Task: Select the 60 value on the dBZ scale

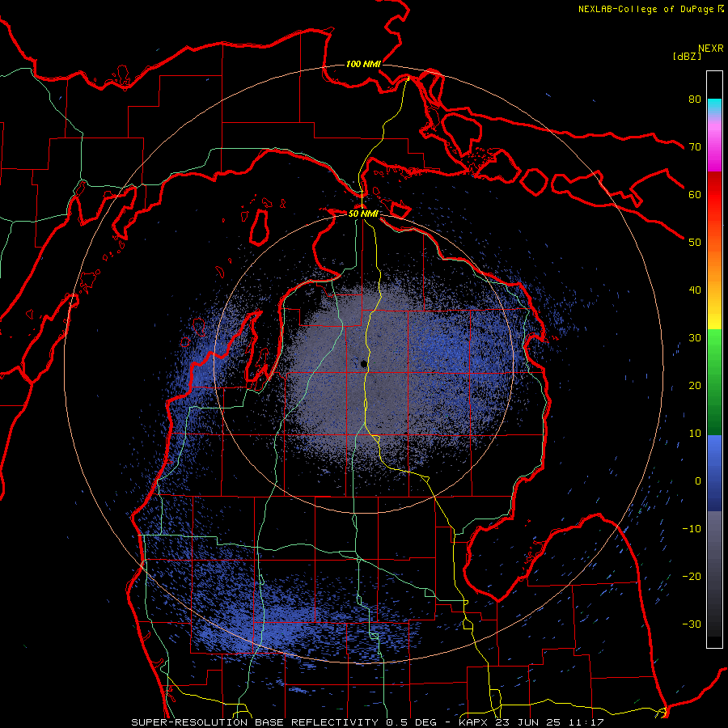Action: click(x=695, y=194)
